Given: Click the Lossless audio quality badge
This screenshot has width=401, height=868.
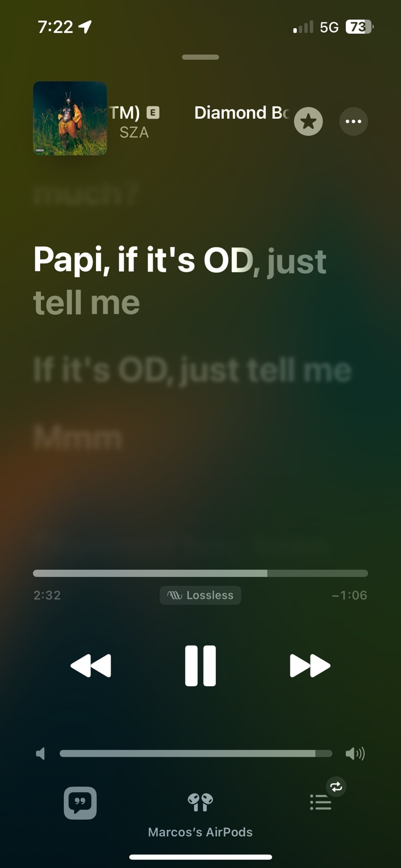Looking at the screenshot, I should click(x=200, y=595).
